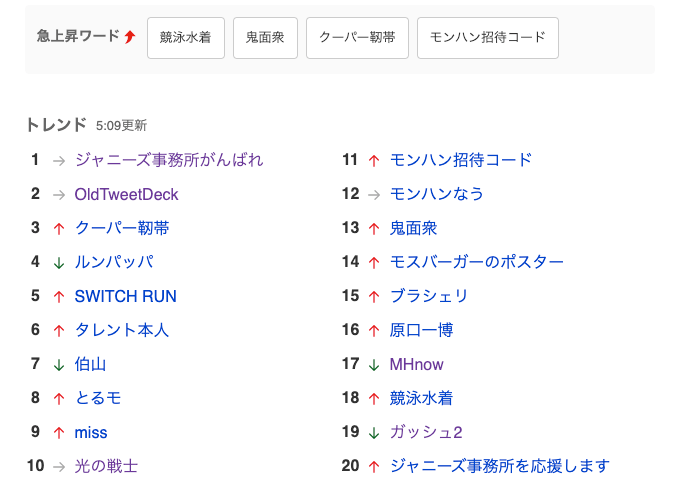Click the 鬼面衆 rising word button
675x482 pixels.
(265, 38)
